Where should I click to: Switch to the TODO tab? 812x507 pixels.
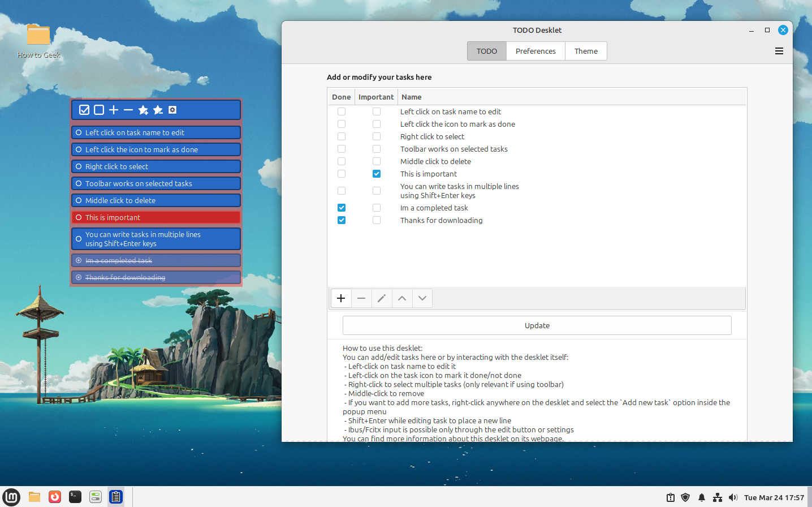click(x=487, y=51)
